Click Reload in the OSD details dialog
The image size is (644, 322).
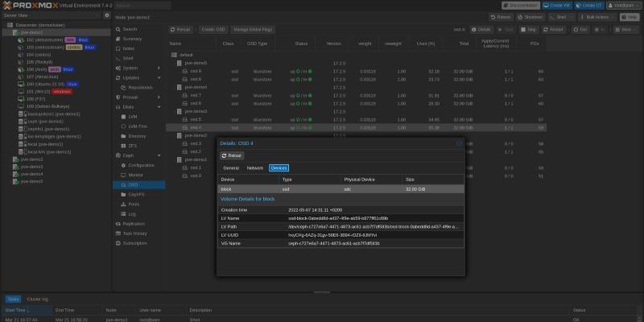tap(231, 155)
